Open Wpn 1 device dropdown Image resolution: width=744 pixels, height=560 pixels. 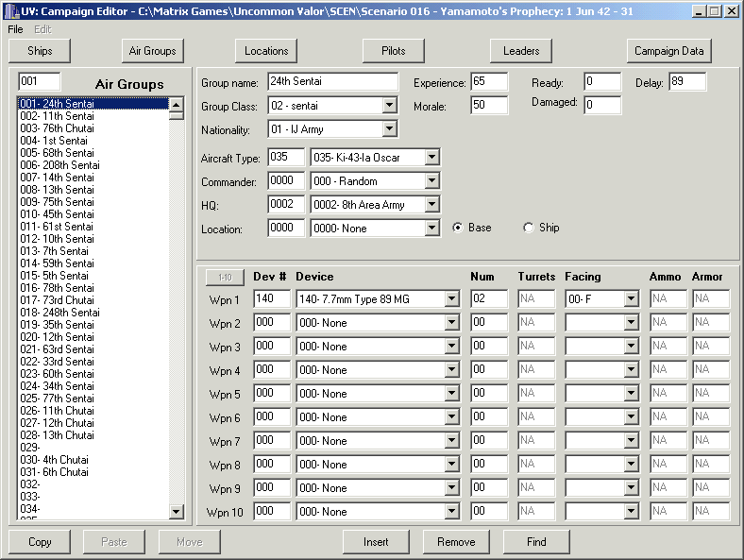pyautogui.click(x=451, y=299)
